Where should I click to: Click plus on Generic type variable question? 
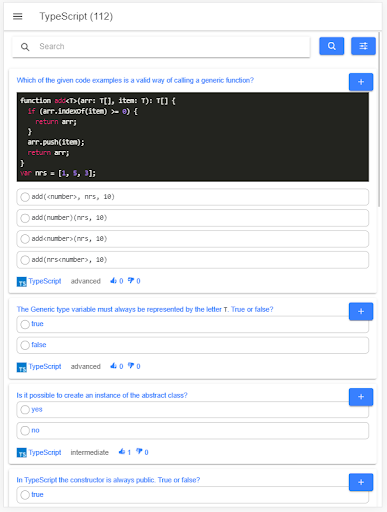(x=361, y=312)
